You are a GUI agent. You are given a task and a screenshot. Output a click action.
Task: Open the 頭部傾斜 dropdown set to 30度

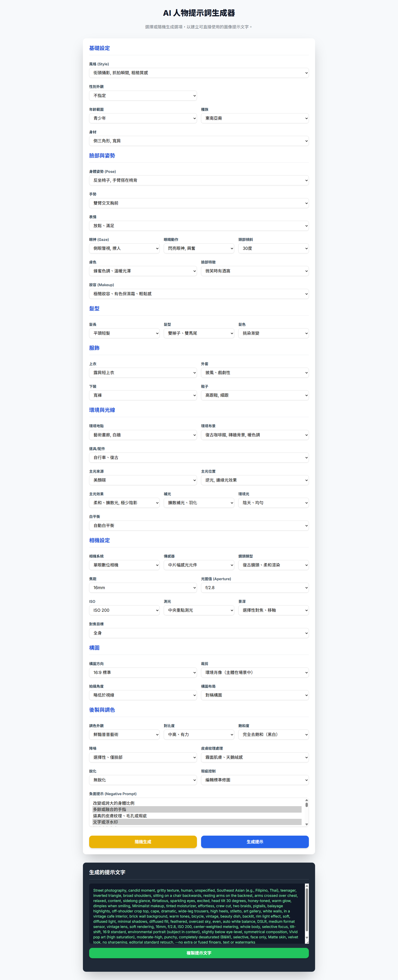[x=273, y=249]
